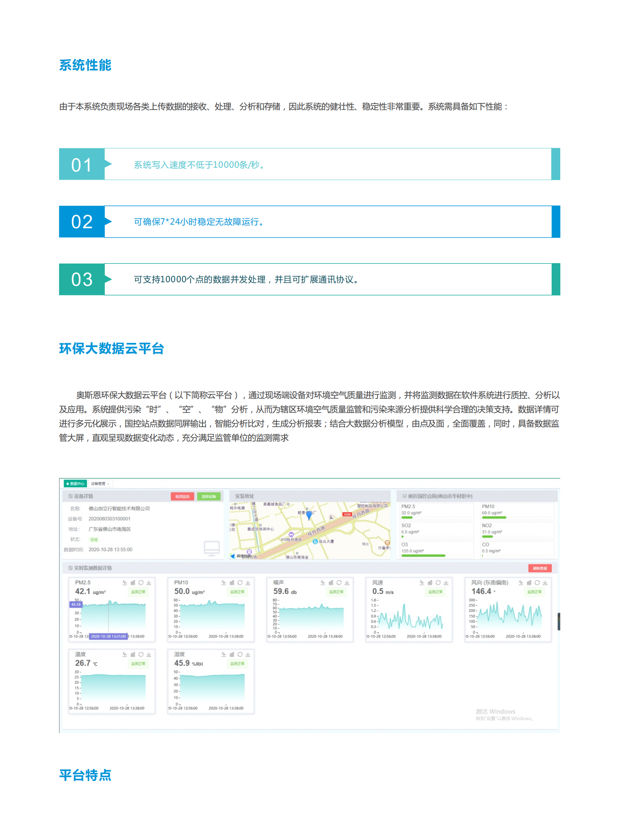This screenshot has width=619, height=840.
Task: Download the PM2.5 chart data
Action: click(x=149, y=582)
